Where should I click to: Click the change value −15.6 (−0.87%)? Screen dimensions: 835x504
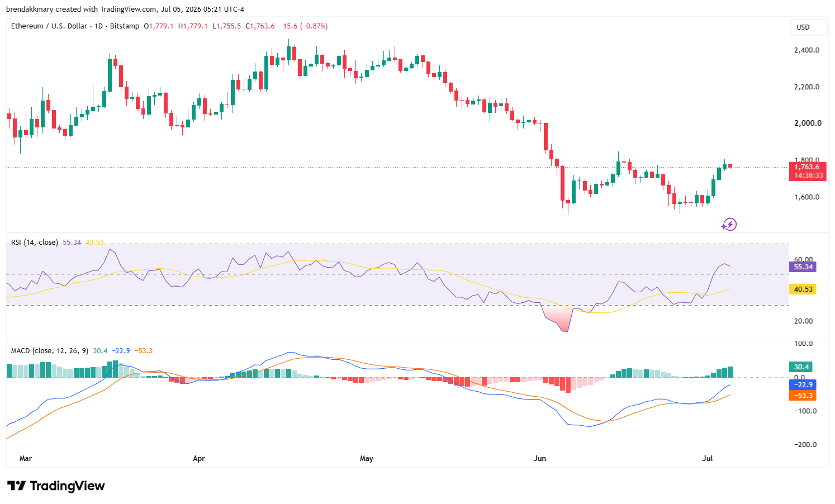(303, 26)
